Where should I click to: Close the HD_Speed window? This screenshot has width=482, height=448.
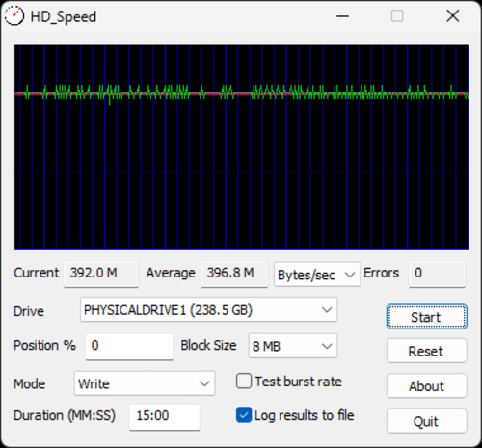(453, 16)
